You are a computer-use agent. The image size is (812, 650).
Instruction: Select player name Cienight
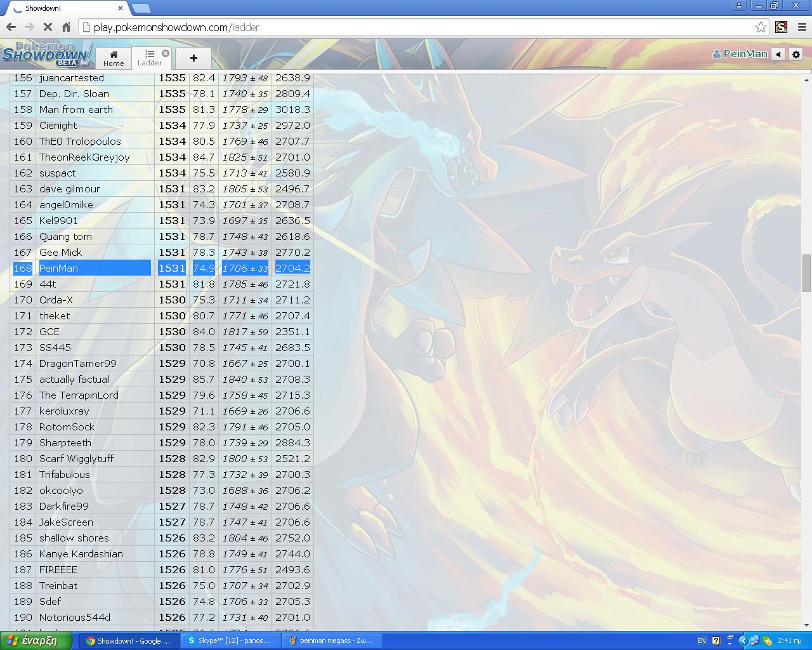click(x=58, y=125)
